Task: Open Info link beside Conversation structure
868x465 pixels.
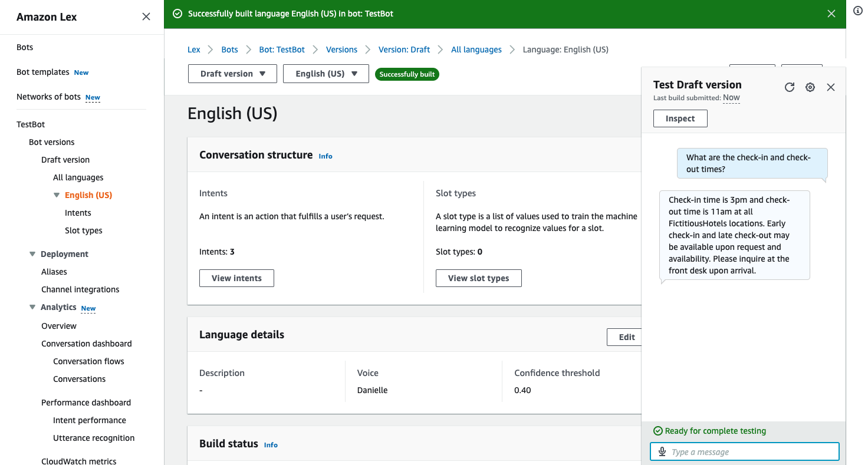Action: (x=325, y=156)
